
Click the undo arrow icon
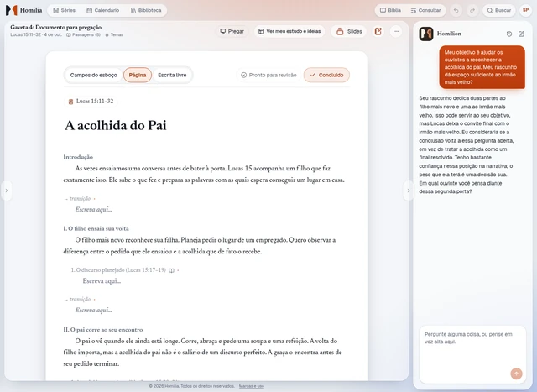click(456, 10)
